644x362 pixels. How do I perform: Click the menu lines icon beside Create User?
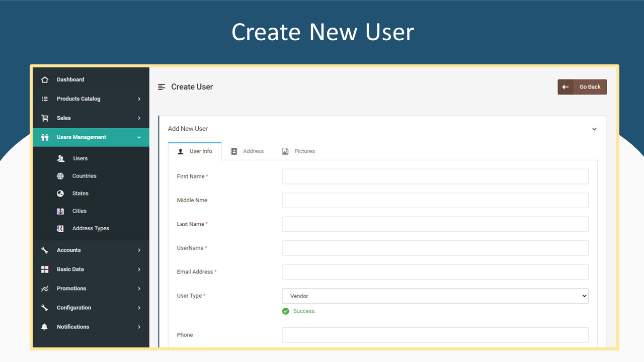(162, 87)
